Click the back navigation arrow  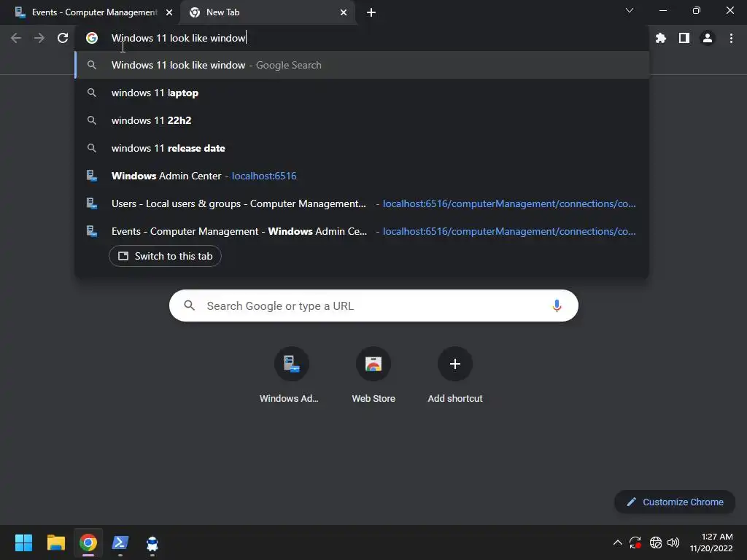click(16, 38)
